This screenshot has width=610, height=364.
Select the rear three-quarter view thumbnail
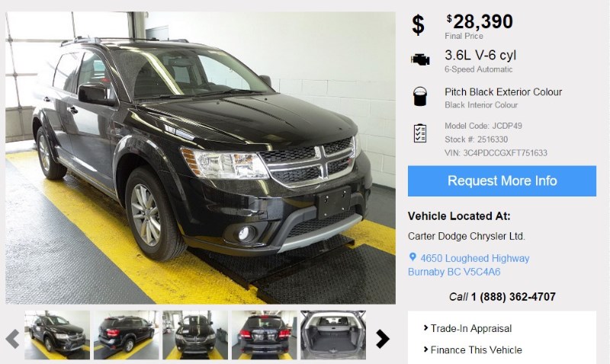127,335
